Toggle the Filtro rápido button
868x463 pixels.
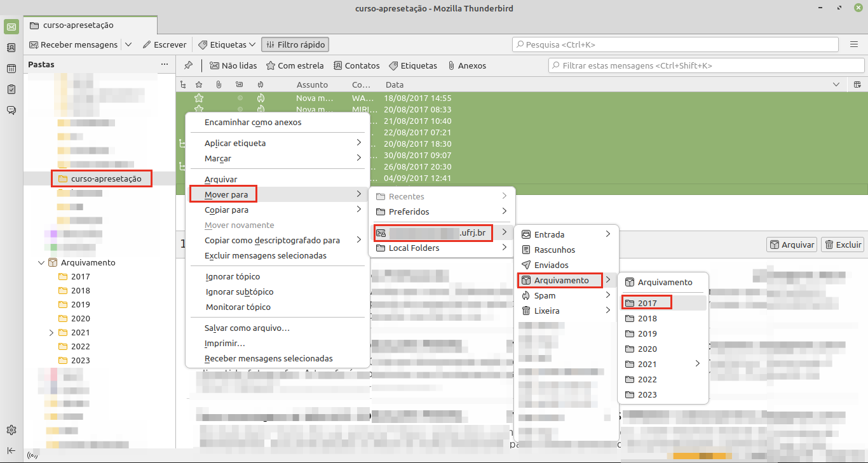coord(295,44)
